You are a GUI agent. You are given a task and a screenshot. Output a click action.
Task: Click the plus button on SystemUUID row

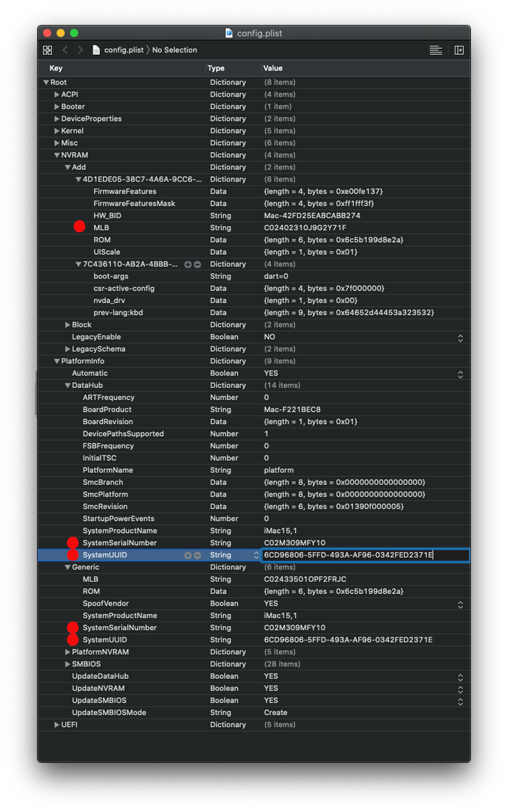pyautogui.click(x=188, y=556)
